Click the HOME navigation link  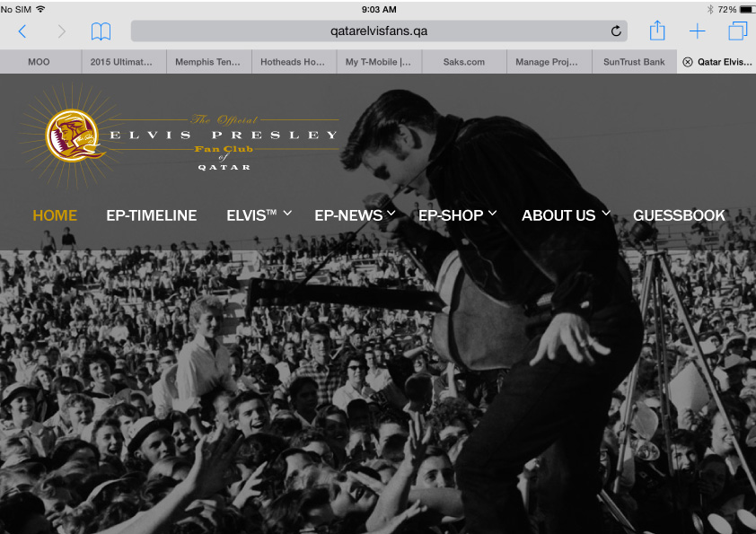[x=55, y=215]
